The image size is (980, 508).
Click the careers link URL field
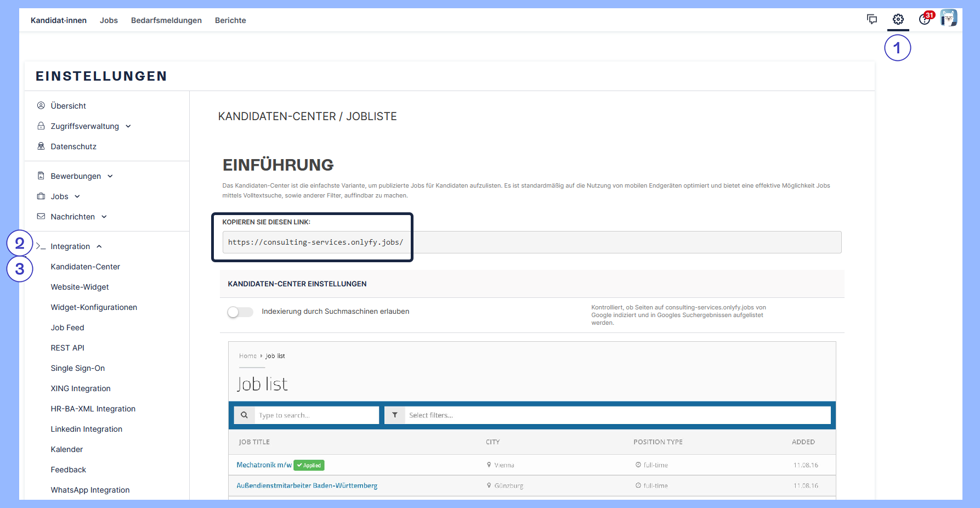tap(531, 242)
